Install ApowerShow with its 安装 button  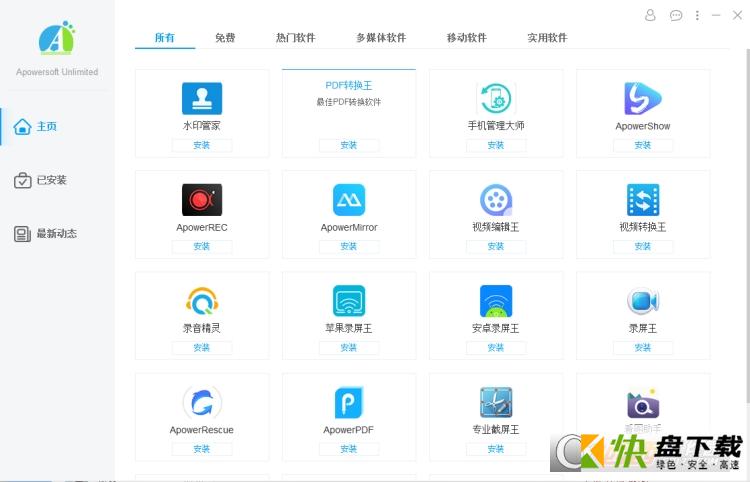[x=643, y=145]
